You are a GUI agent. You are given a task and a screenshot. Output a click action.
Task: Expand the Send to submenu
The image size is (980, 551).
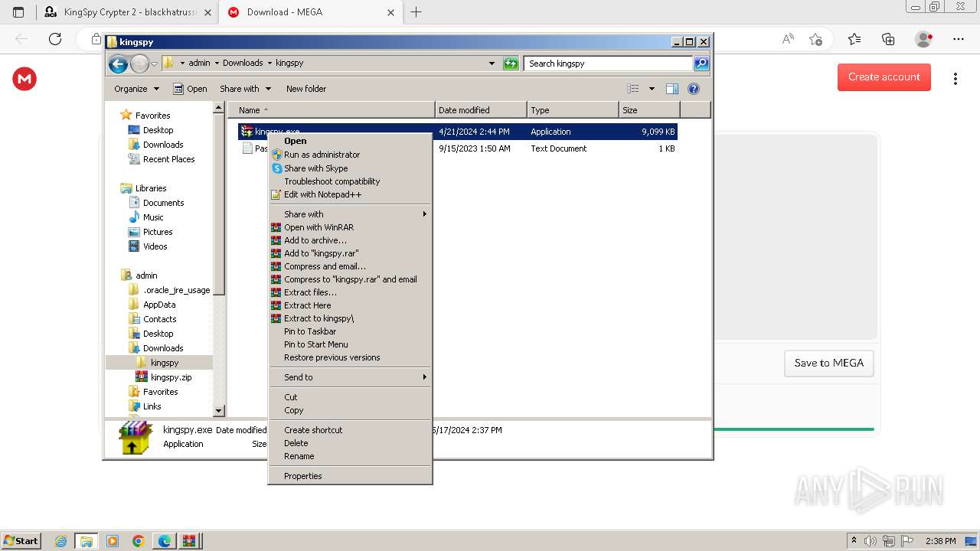point(350,377)
